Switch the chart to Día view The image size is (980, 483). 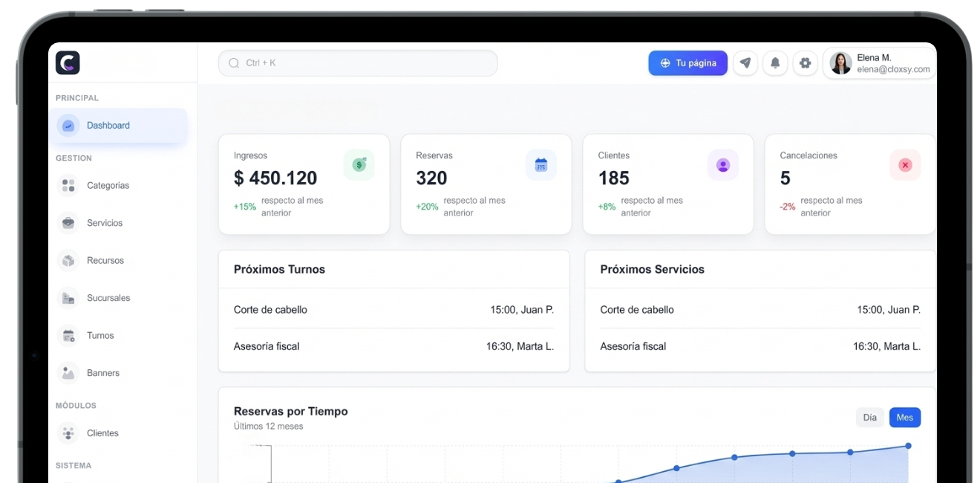[869, 417]
